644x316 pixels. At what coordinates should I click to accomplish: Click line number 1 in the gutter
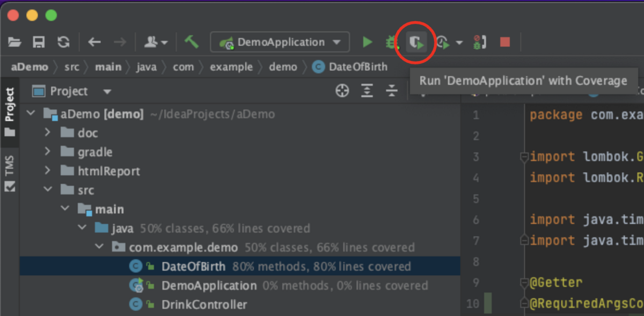pyautogui.click(x=476, y=115)
